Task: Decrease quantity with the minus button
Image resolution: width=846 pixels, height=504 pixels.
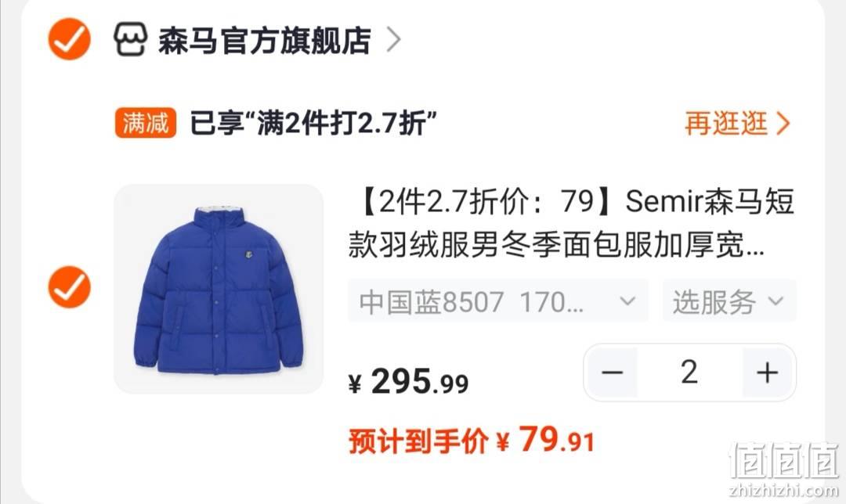Action: [x=613, y=373]
